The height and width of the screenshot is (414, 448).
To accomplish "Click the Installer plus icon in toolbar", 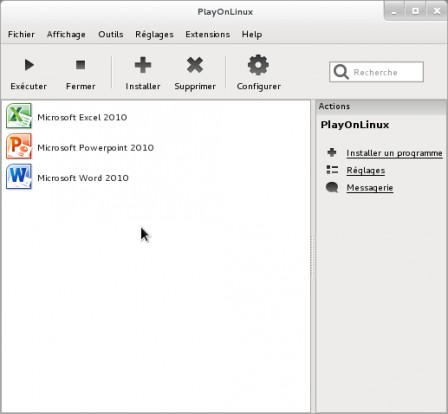I will 143,65.
